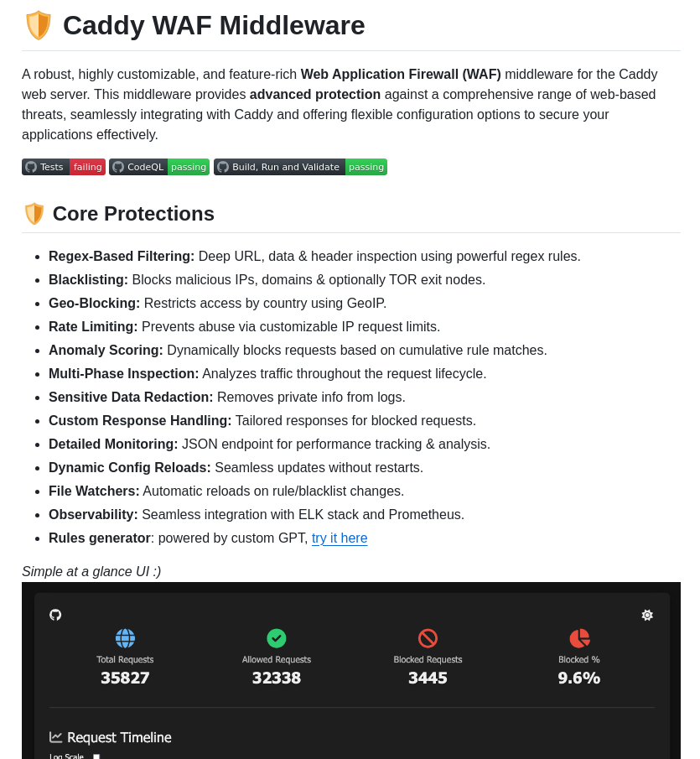The width and height of the screenshot is (700, 759).
Task: Click the 9.6% Blocked percentage value
Action: tap(578, 678)
